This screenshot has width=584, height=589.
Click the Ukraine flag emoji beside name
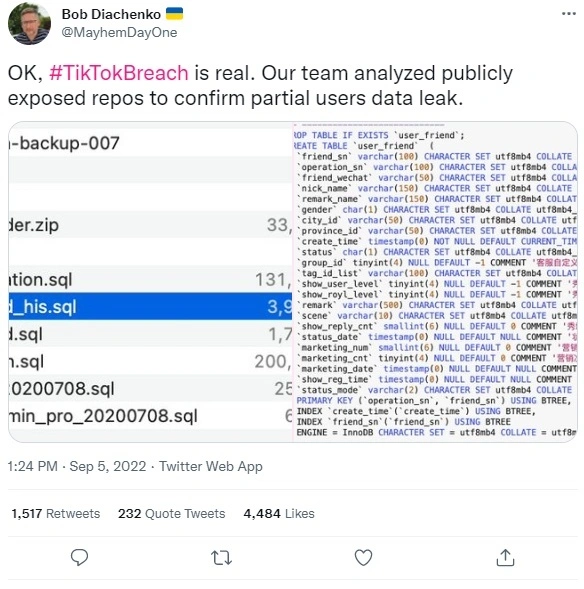tap(174, 14)
